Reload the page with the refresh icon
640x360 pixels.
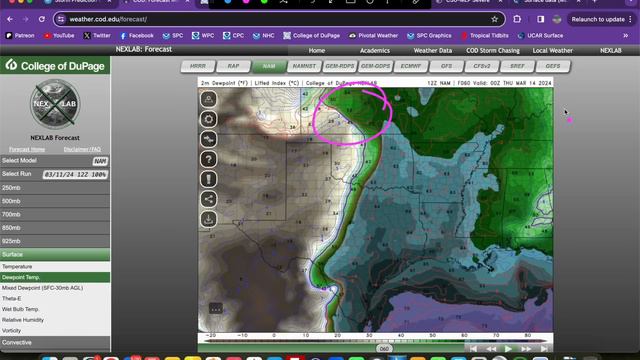click(42, 19)
